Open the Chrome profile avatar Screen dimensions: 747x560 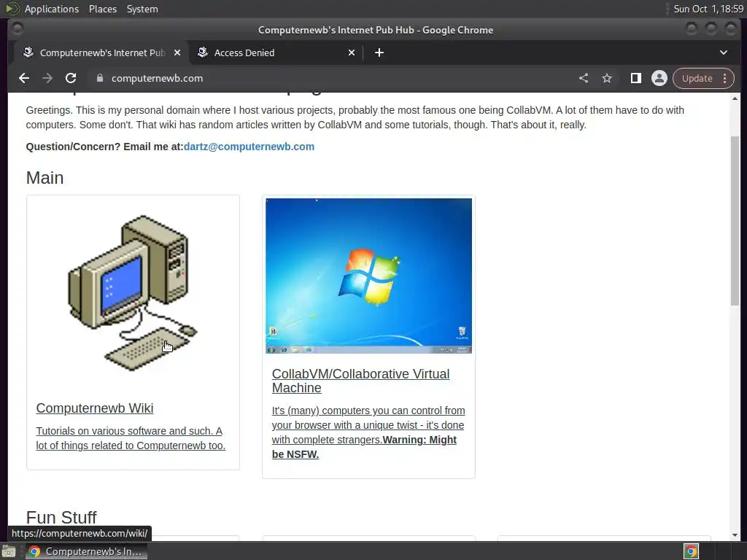(659, 78)
